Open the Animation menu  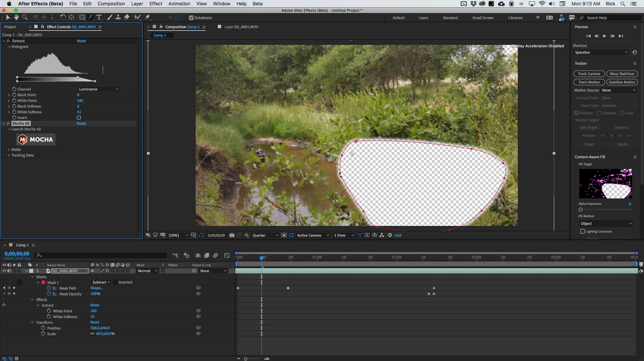pyautogui.click(x=179, y=4)
